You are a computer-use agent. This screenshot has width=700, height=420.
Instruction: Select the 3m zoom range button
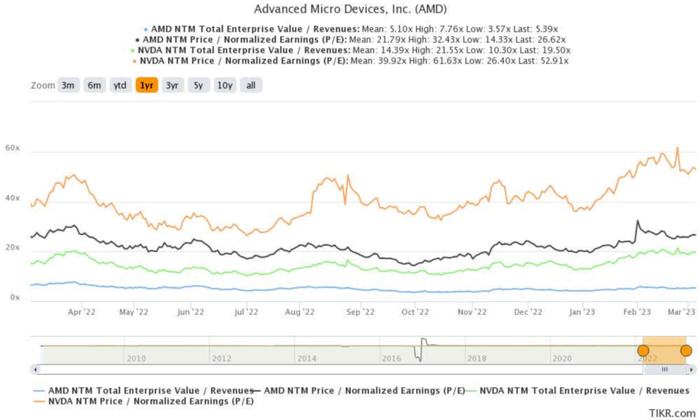[x=68, y=86]
